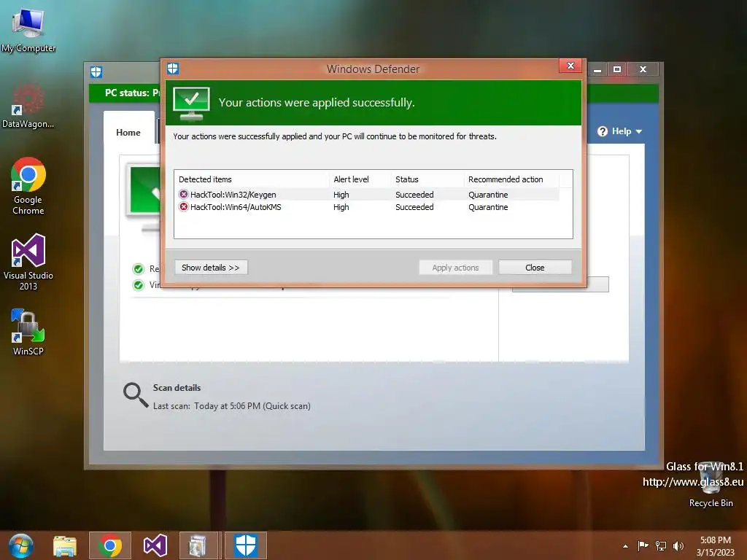Viewport: 747px width, 560px height.
Task: Click Status column header
Action: [427, 179]
